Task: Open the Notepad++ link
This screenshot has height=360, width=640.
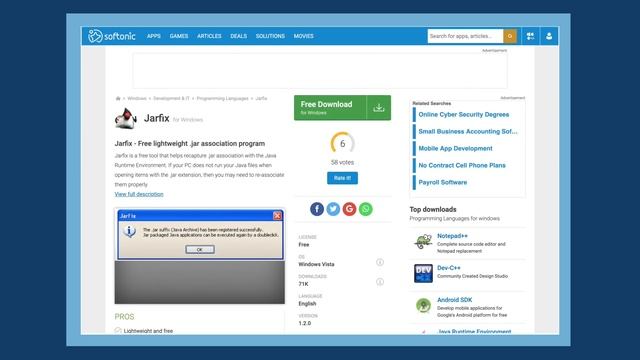Action: (x=452, y=236)
